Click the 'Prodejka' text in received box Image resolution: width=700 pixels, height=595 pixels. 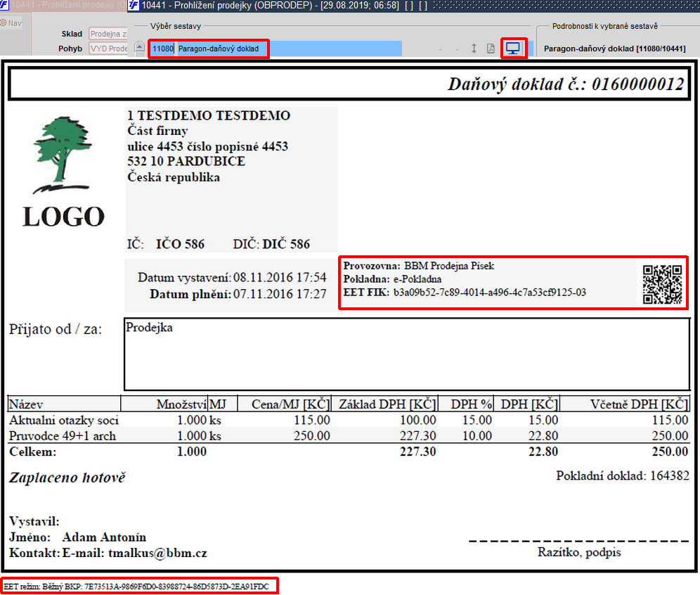(x=149, y=328)
